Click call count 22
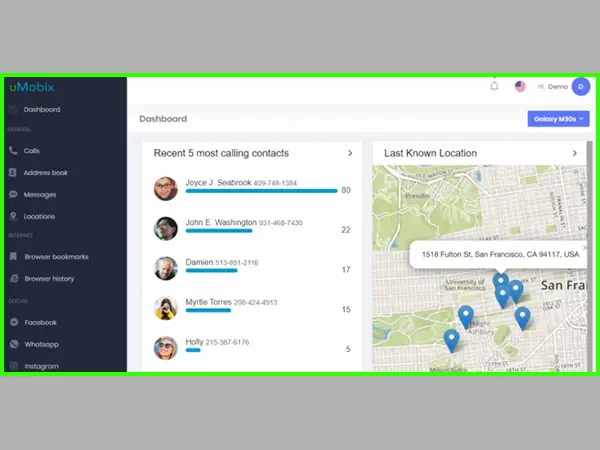Viewport: 600px width, 450px height. click(x=346, y=230)
